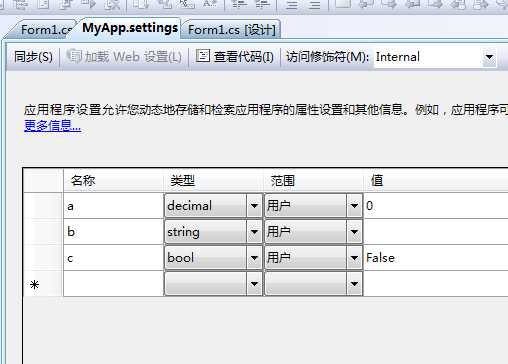Select the name cell containing c

coord(113,258)
